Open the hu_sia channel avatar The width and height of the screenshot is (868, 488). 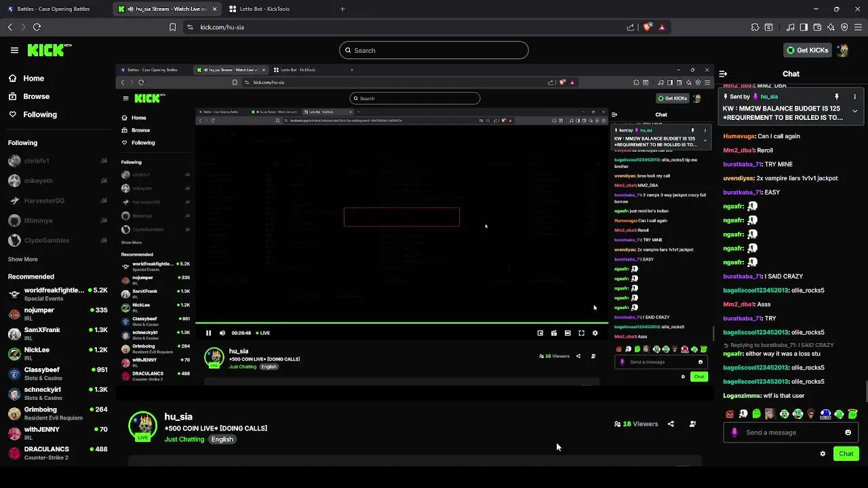point(142,427)
